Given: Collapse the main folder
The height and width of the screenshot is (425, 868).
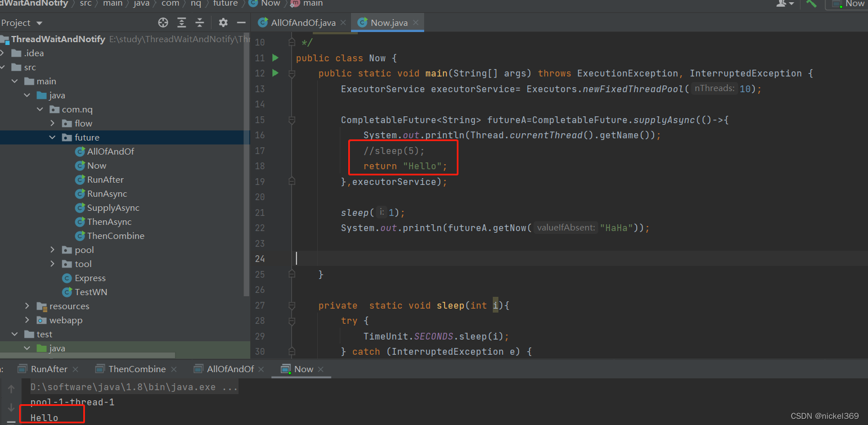Looking at the screenshot, I should [15, 82].
